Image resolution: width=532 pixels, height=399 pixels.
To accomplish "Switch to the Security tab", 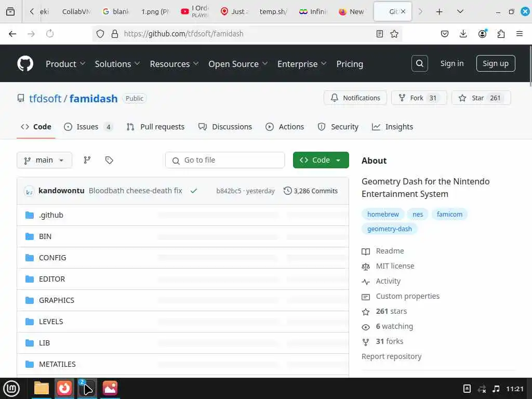I will [x=338, y=127].
